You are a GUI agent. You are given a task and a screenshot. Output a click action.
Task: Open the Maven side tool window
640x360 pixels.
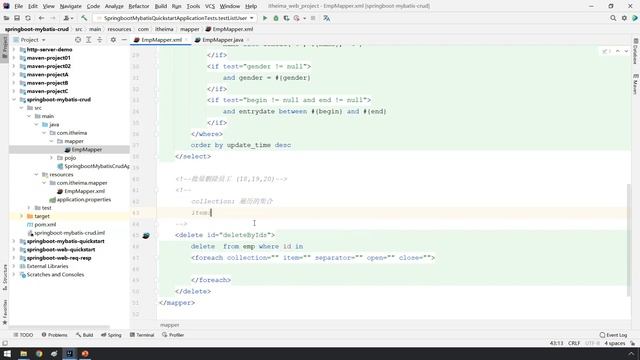(636, 84)
